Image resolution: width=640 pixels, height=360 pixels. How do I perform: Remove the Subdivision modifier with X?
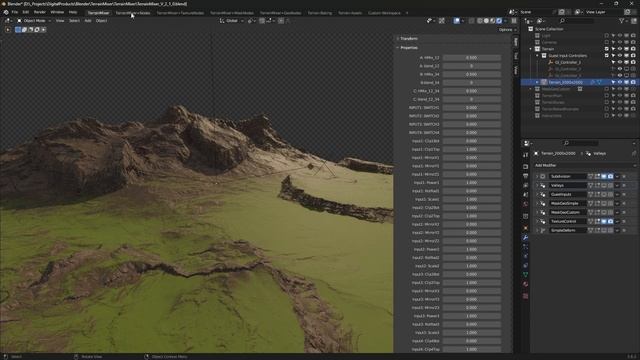(624, 176)
